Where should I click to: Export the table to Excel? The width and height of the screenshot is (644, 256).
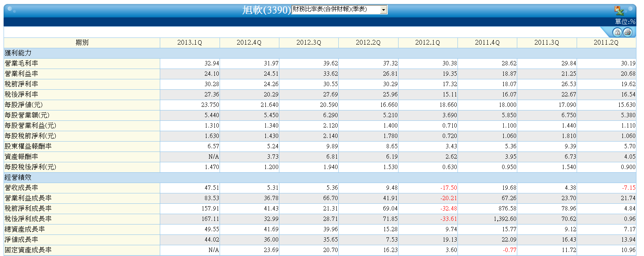click(619, 11)
